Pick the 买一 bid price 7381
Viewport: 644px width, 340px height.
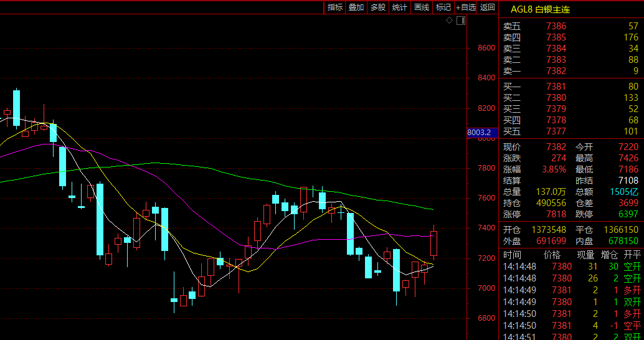coord(556,87)
